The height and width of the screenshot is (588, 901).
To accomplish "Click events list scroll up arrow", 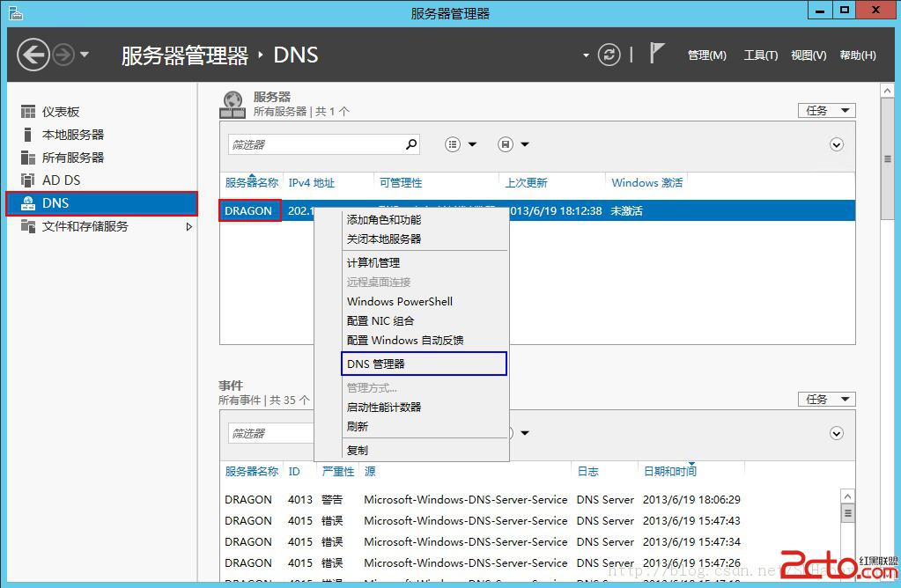I will tap(847, 496).
